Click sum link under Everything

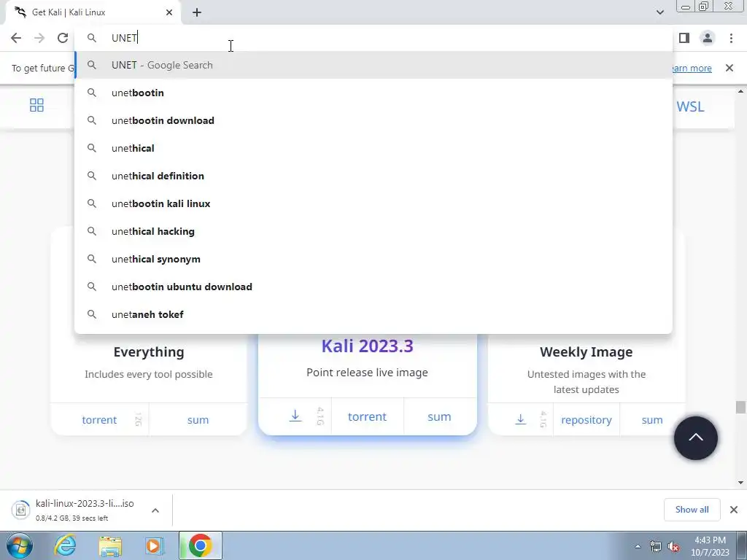(198, 420)
